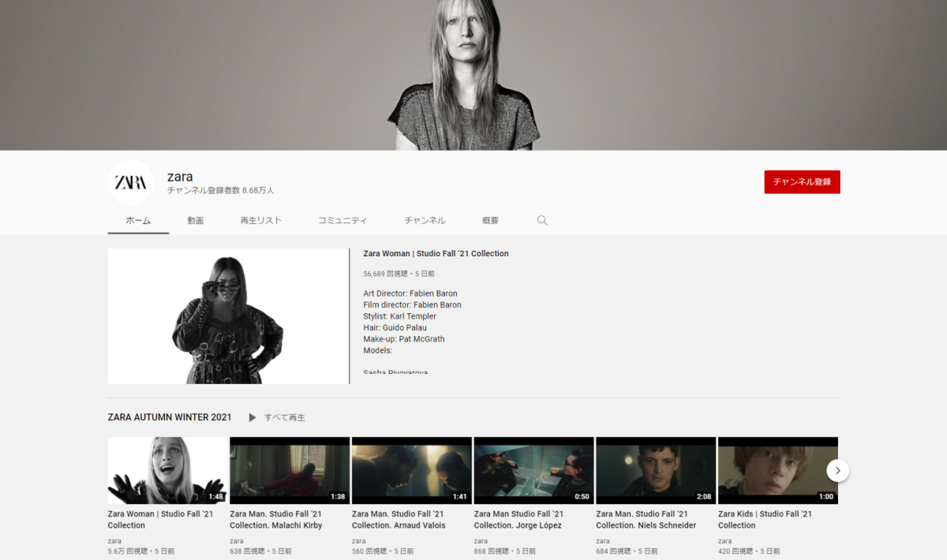Click the subscriber count 8.68万人 text
Screen dimensions: 947x560
(x=221, y=191)
